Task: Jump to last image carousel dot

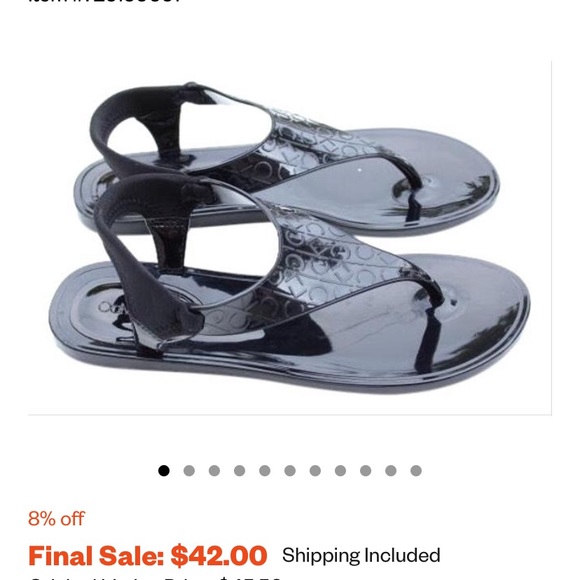Action: (x=416, y=471)
